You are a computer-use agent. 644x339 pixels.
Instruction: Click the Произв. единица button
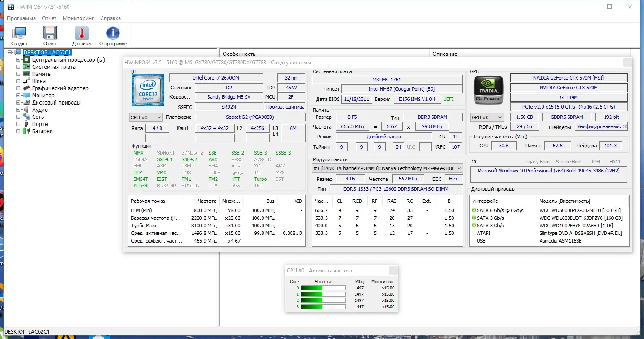coord(285,107)
